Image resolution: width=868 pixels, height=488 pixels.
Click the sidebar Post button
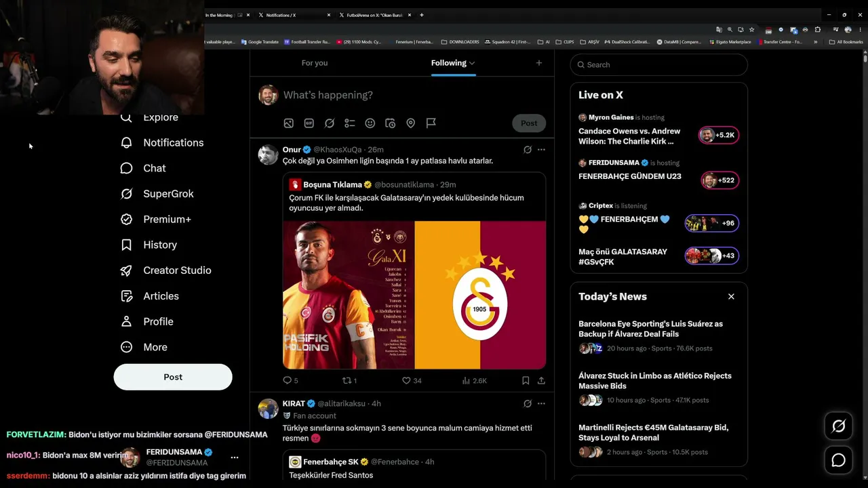tap(173, 377)
